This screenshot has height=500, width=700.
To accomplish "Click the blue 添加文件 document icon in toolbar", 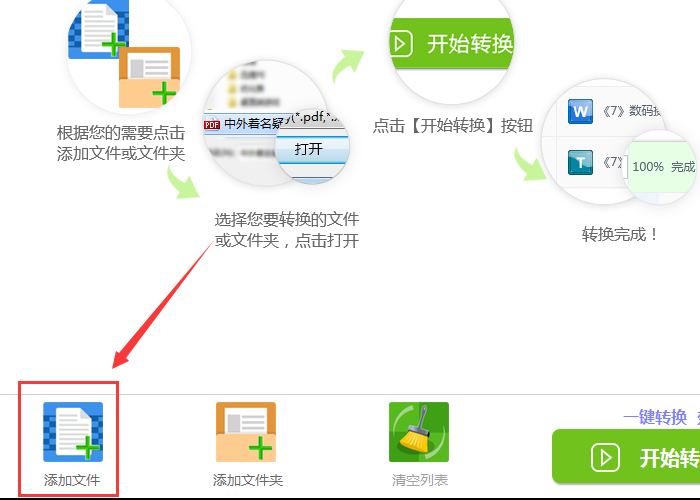I will click(x=73, y=432).
